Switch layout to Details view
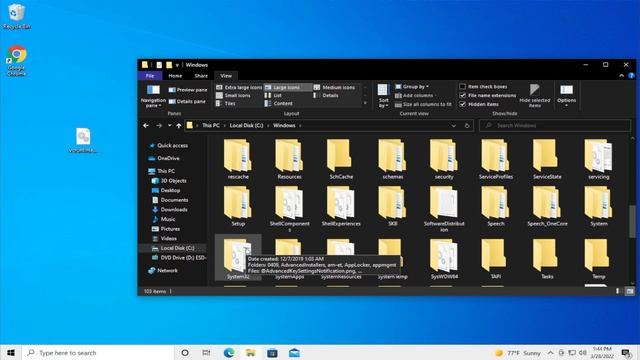 pos(326,96)
